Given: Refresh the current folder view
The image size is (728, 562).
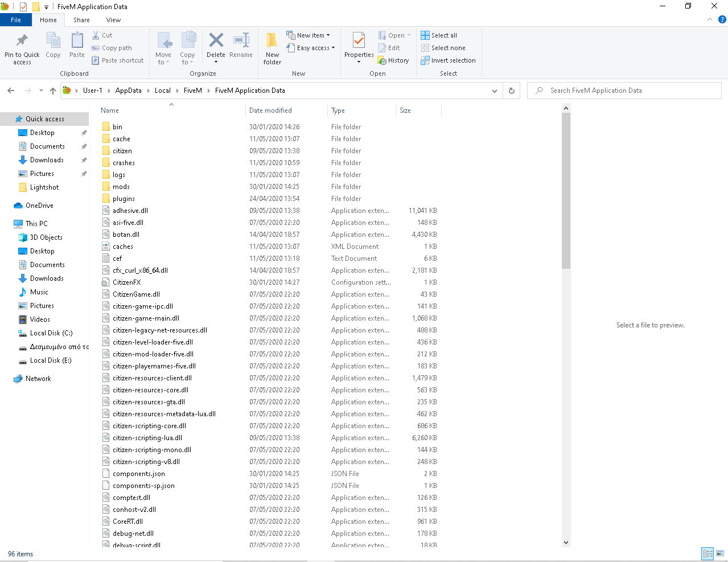Looking at the screenshot, I should click(x=511, y=91).
